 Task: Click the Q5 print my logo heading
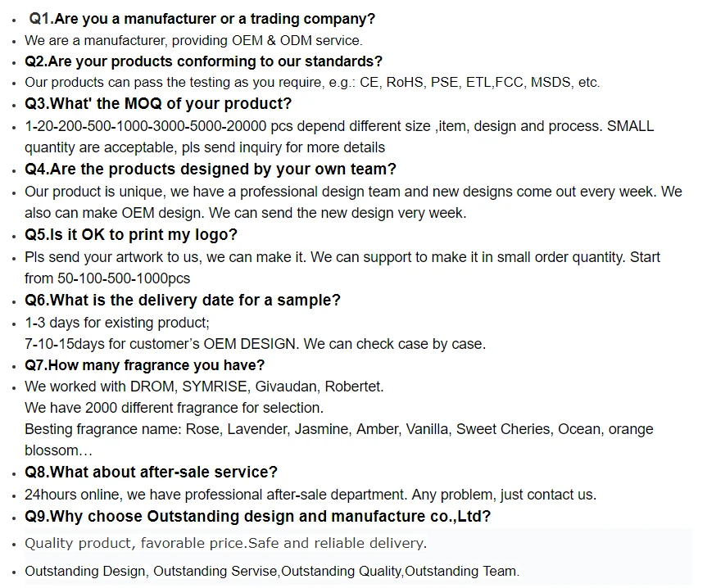tap(131, 235)
